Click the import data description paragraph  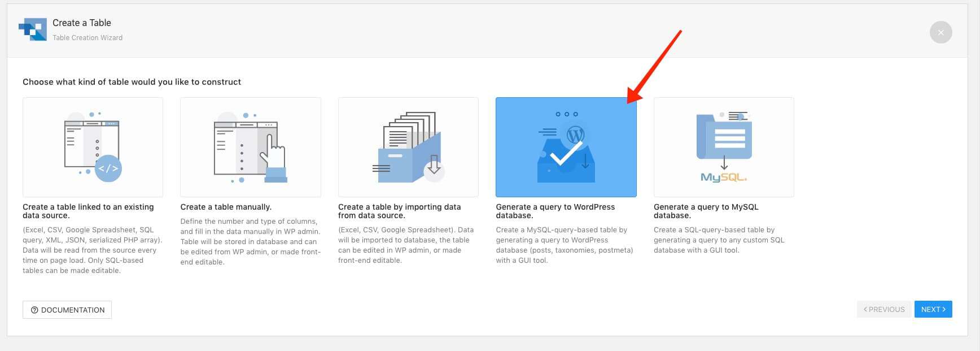point(405,245)
